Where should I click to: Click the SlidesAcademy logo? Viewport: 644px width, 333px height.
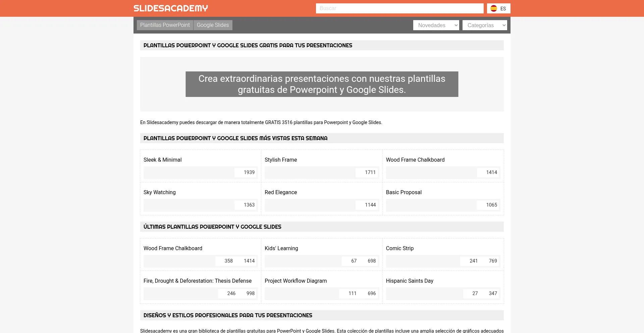tap(171, 8)
